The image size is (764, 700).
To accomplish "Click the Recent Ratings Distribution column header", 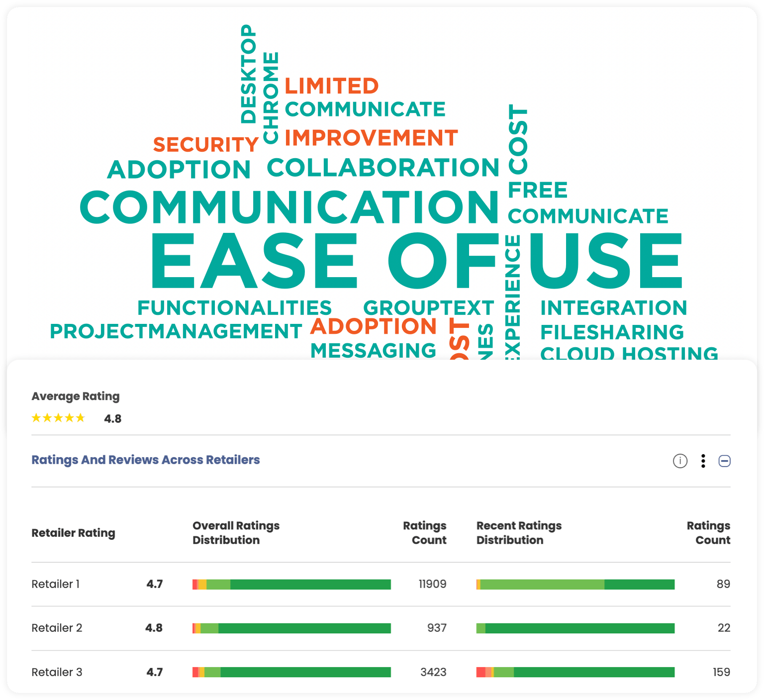I will pyautogui.click(x=519, y=533).
